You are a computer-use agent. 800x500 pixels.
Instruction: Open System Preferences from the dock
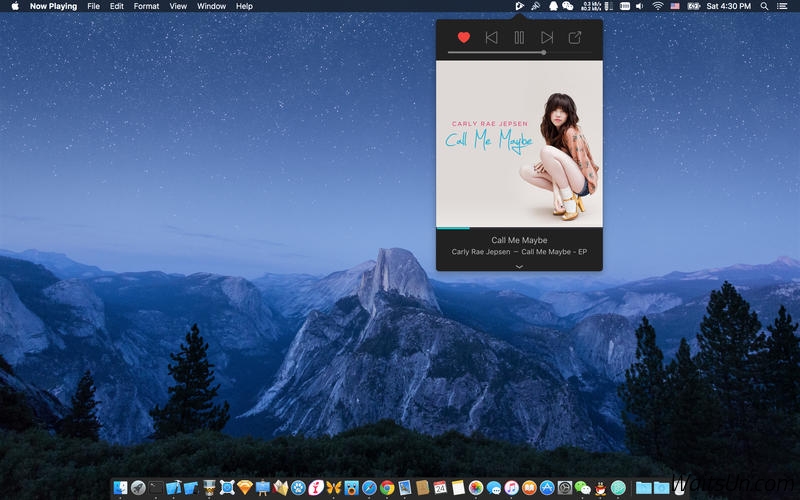(565, 488)
